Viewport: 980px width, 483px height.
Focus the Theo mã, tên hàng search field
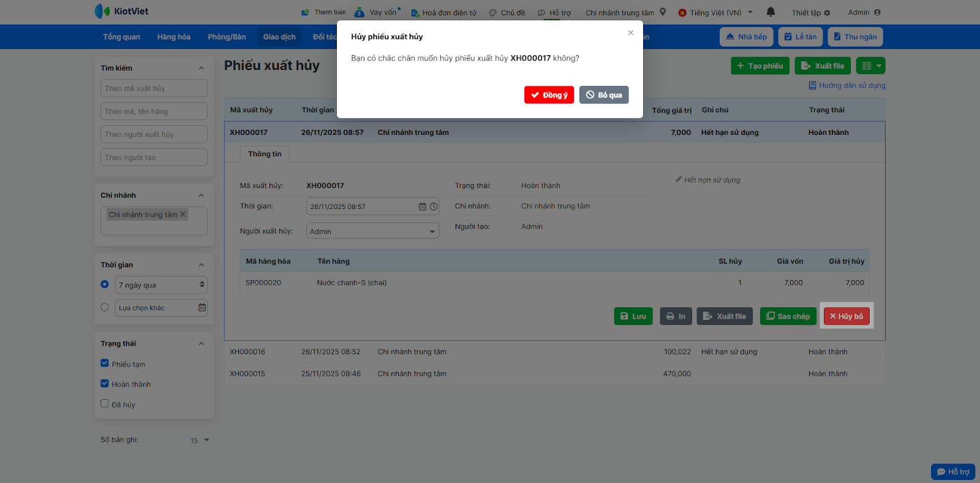pos(154,112)
